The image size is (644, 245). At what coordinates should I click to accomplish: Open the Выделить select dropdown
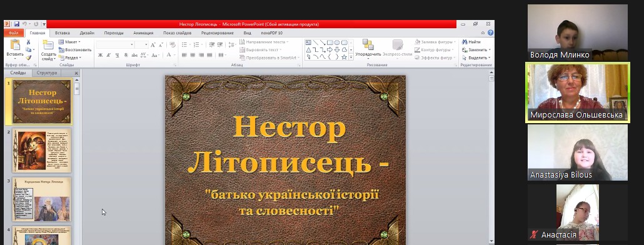[x=476, y=57]
